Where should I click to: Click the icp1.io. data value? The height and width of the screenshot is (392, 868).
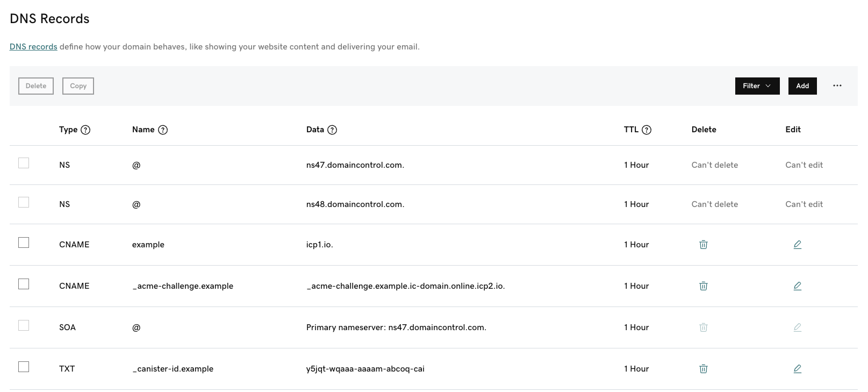point(320,245)
